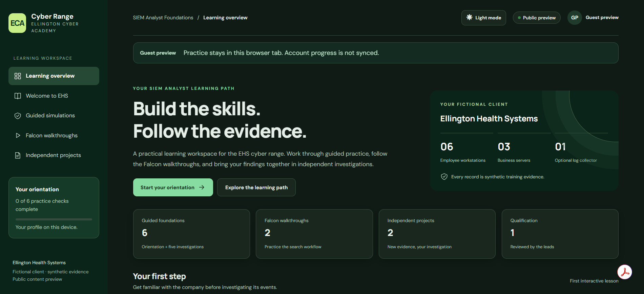The width and height of the screenshot is (644, 294).
Task: Click the sun icon for Light mode
Action: (x=470, y=17)
